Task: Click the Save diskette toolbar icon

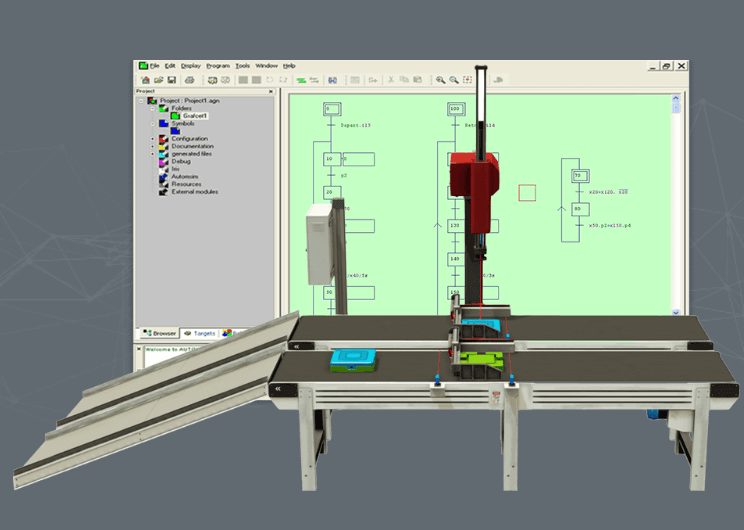Action: (172, 80)
